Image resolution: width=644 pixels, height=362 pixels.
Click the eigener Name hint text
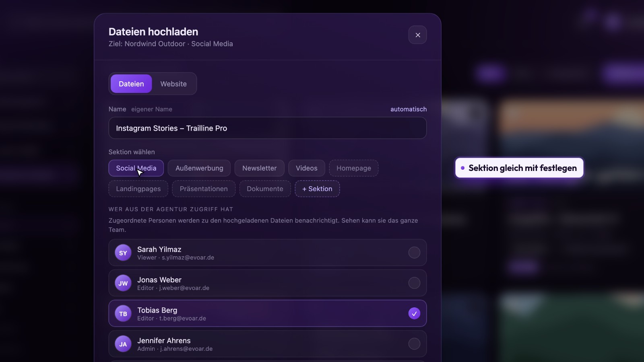(x=152, y=109)
